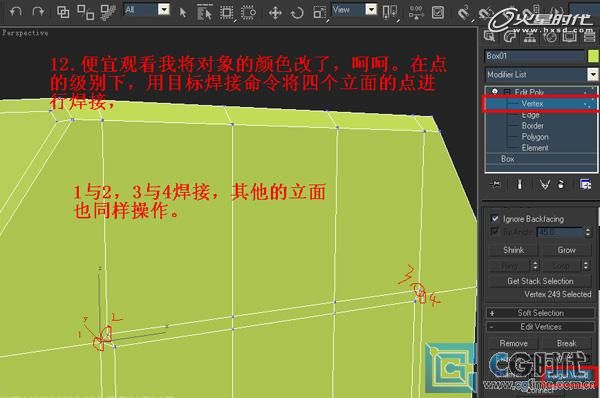
Task: Click the Remove vertices button
Action: (513, 343)
